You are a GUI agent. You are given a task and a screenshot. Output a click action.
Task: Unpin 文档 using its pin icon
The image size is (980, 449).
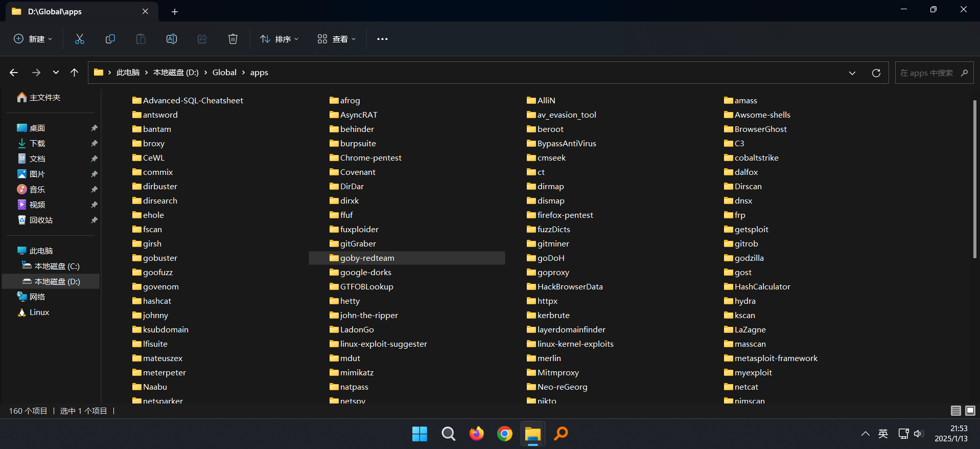tap(94, 159)
